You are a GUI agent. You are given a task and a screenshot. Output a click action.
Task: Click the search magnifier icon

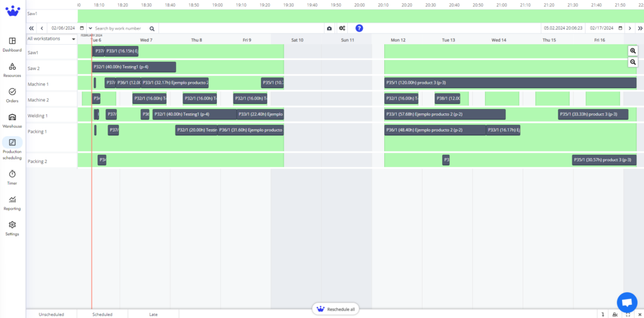(152, 28)
